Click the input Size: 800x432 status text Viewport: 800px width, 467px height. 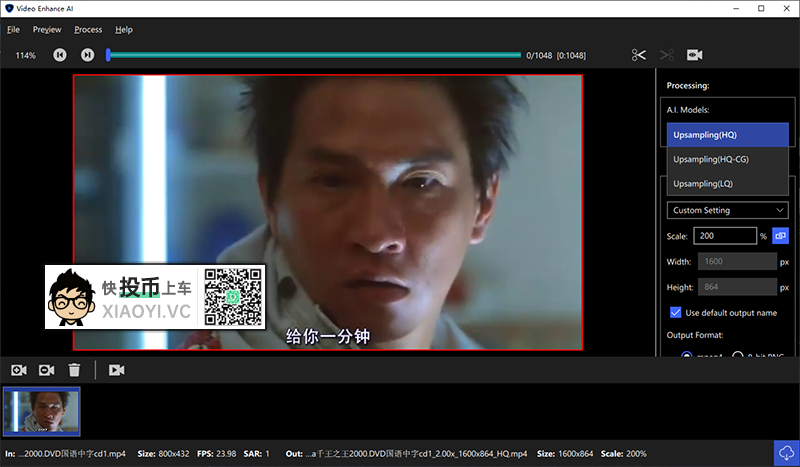(x=163, y=454)
